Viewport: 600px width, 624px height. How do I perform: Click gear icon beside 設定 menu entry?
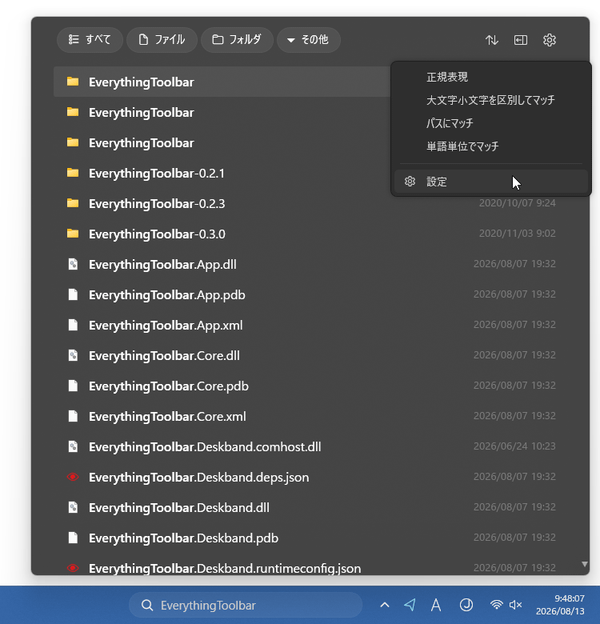coord(410,181)
